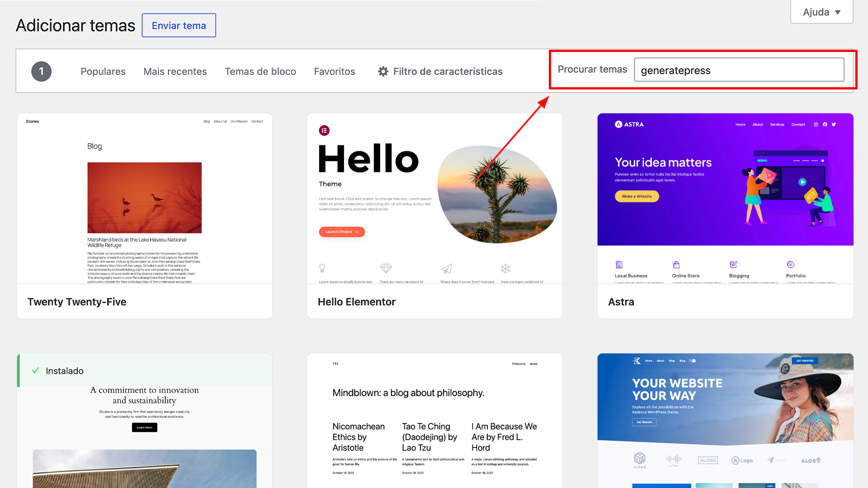Click I Am Because We Are post title
Viewport: 868px width, 488px height.
504,437
